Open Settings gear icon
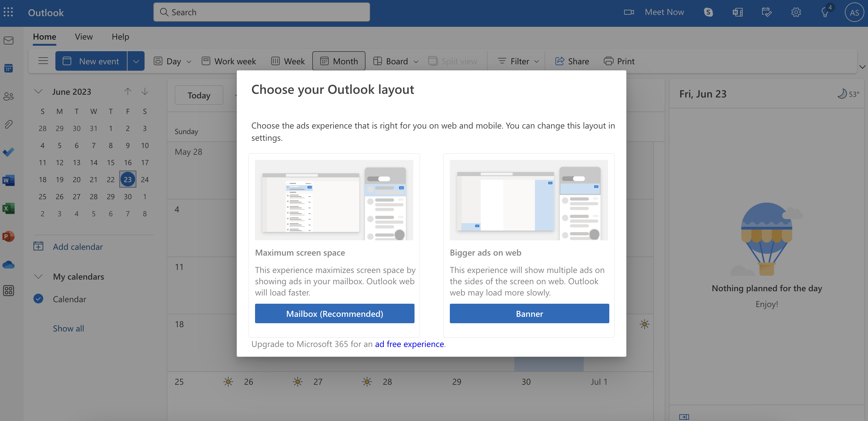This screenshot has height=421, width=868. [x=796, y=12]
